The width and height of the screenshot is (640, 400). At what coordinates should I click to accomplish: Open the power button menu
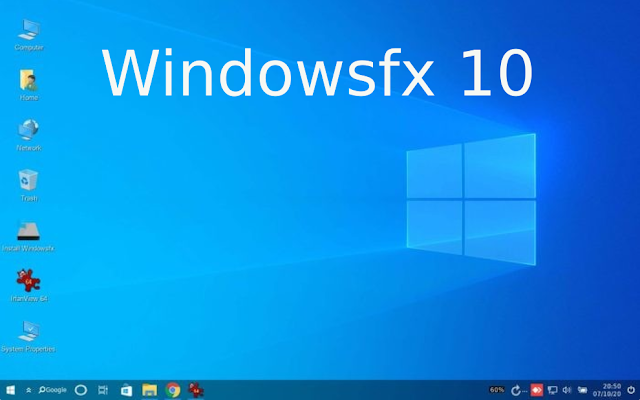[x=631, y=390]
